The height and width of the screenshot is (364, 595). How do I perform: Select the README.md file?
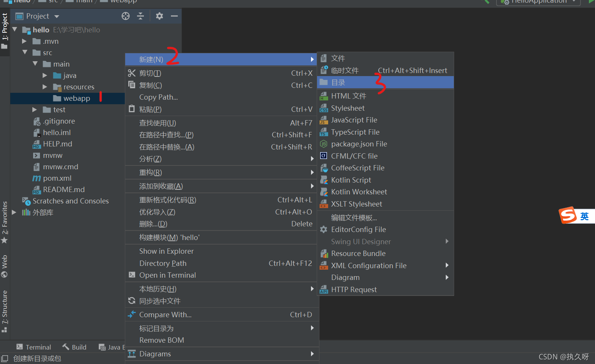pos(64,189)
